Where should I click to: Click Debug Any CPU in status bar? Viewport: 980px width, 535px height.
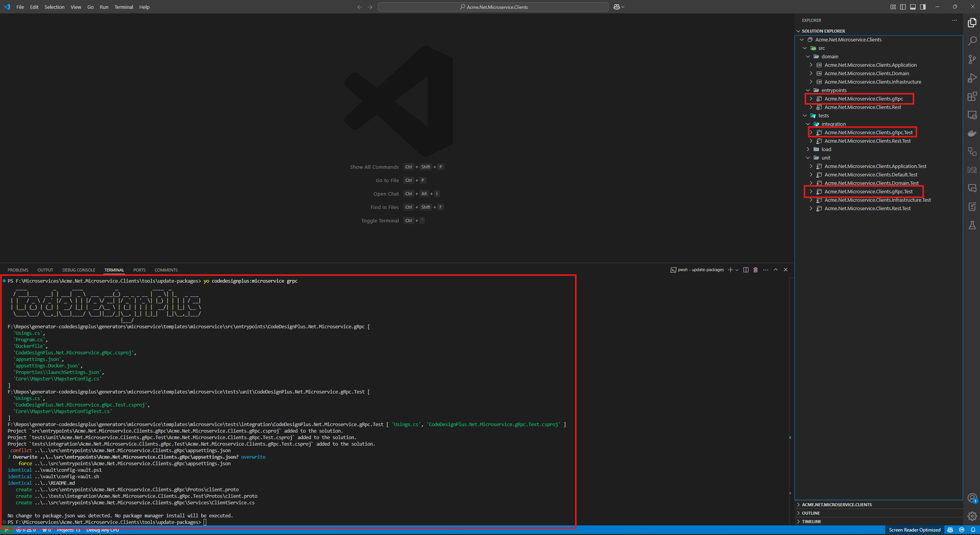click(102, 530)
